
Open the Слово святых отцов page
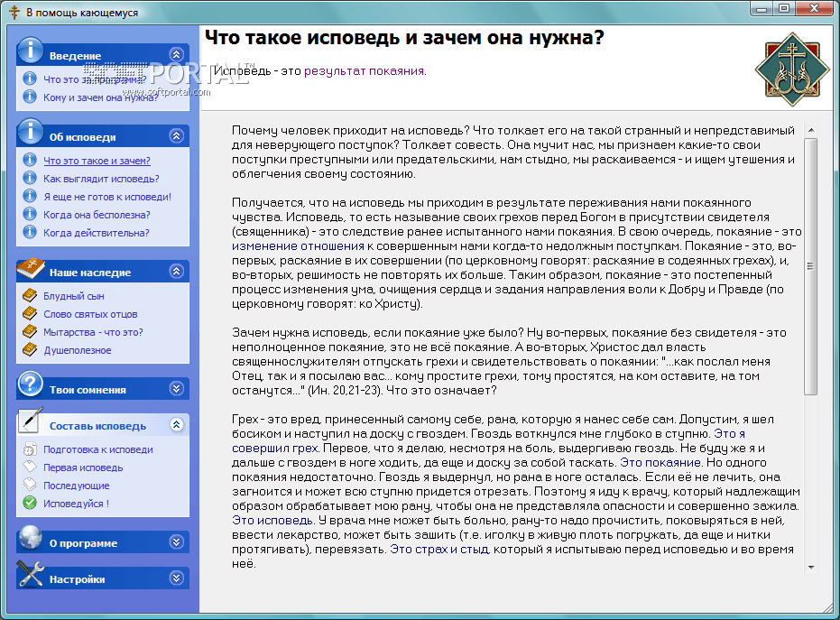click(90, 315)
